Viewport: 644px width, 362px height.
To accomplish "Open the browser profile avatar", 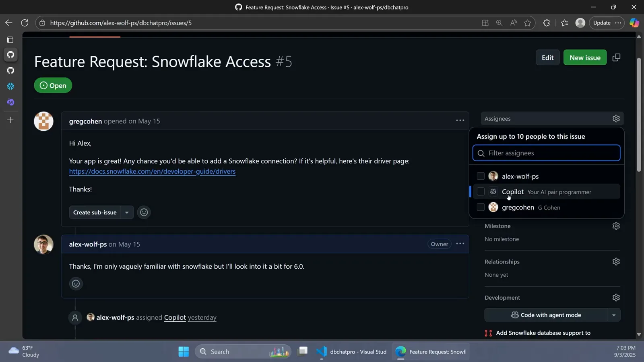I will 580,23.
